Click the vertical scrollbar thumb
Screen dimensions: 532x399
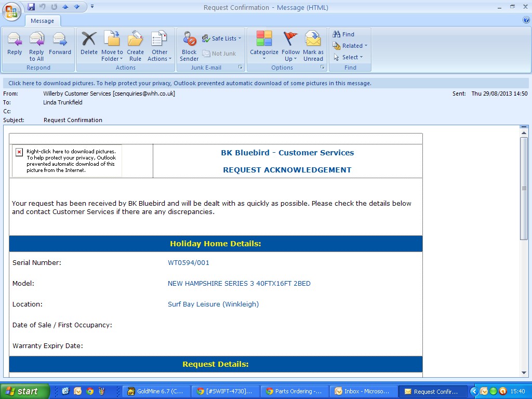click(x=524, y=188)
